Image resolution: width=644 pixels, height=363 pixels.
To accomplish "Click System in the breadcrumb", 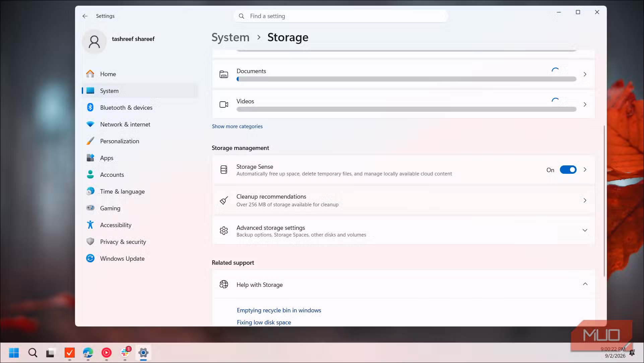I will pos(231,37).
